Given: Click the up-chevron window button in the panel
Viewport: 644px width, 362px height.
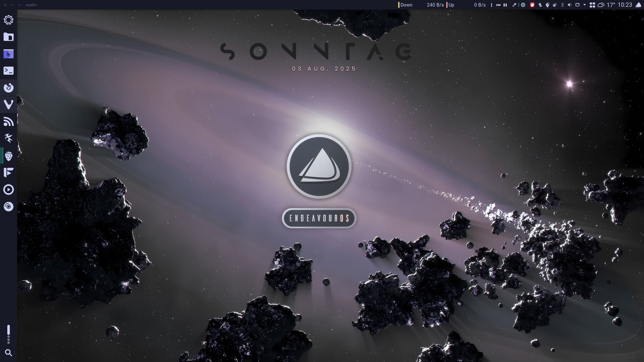Looking at the screenshot, I should pyautogui.click(x=12, y=5).
